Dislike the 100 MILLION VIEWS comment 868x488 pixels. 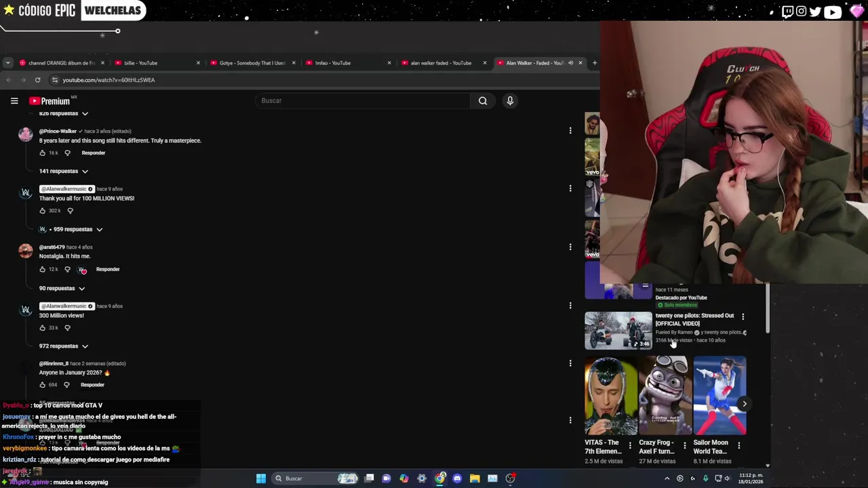(70, 211)
